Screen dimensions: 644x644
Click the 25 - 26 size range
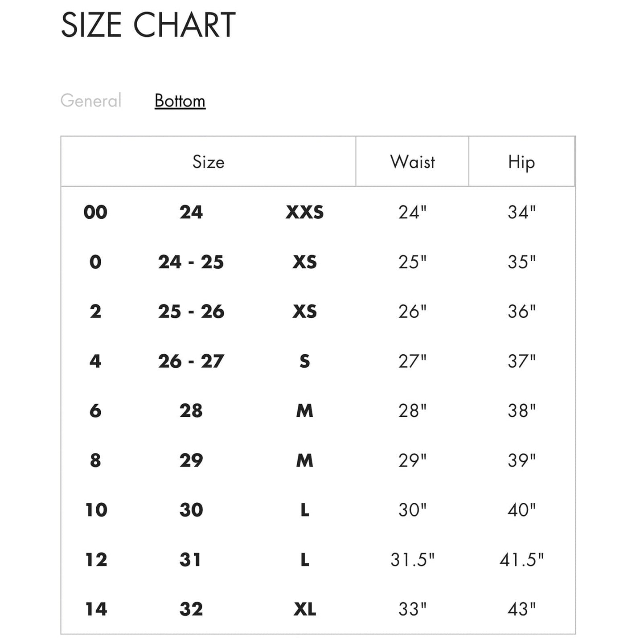coord(191,312)
